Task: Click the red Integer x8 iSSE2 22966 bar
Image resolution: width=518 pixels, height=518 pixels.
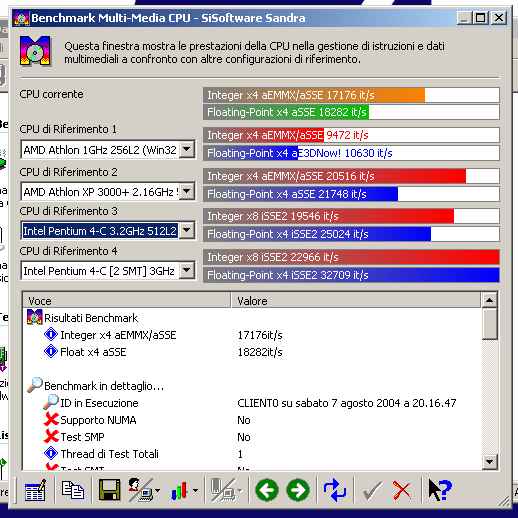Action: coord(351,257)
